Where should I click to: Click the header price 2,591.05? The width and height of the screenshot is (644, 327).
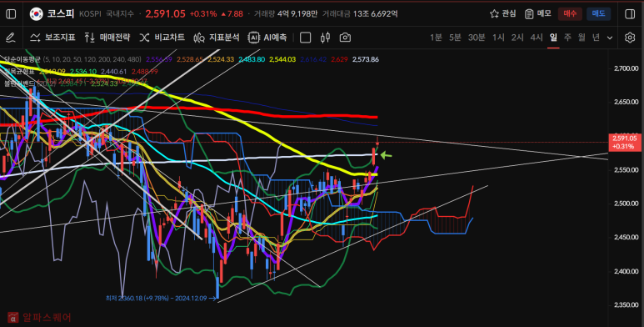pyautogui.click(x=165, y=14)
